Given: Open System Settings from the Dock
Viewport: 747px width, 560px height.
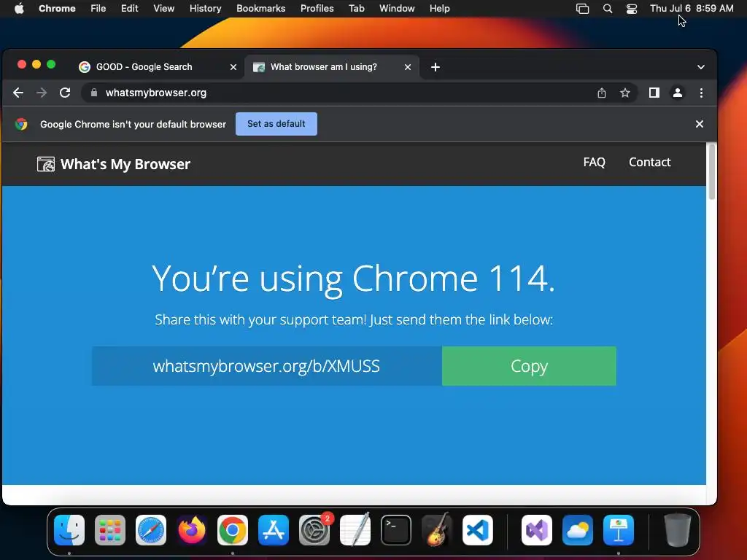Looking at the screenshot, I should [x=314, y=530].
